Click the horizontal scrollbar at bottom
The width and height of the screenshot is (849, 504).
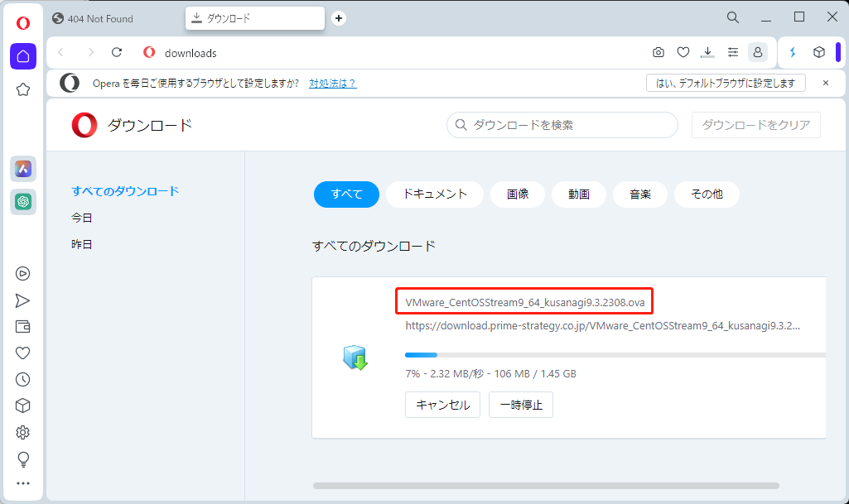[x=546, y=486]
